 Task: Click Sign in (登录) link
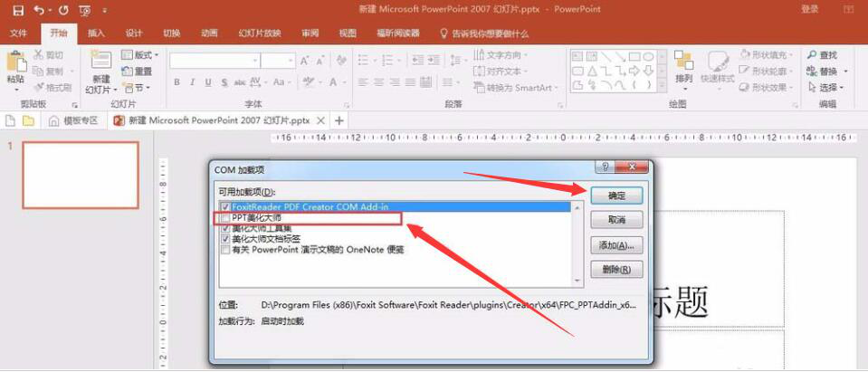coord(810,9)
